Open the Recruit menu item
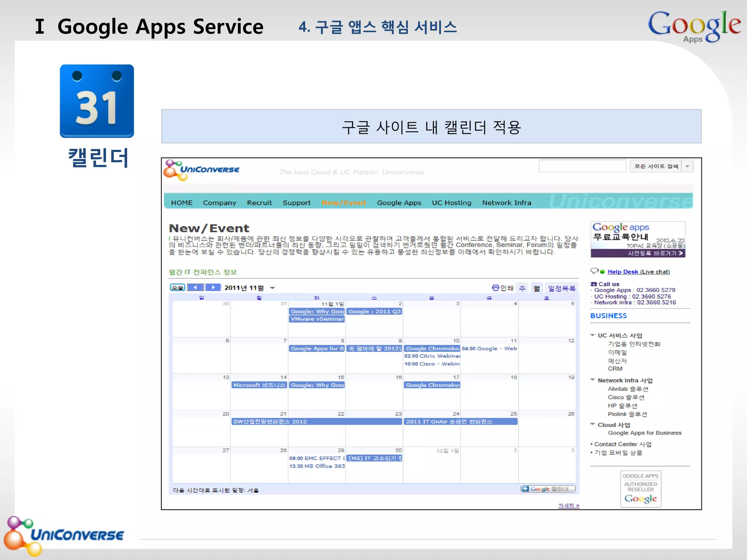 tap(259, 203)
